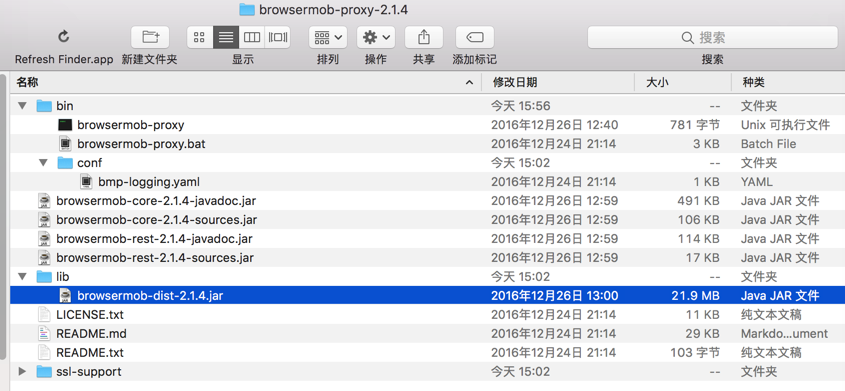Click the 共享 share button
This screenshot has width=845, height=391.
tap(424, 37)
